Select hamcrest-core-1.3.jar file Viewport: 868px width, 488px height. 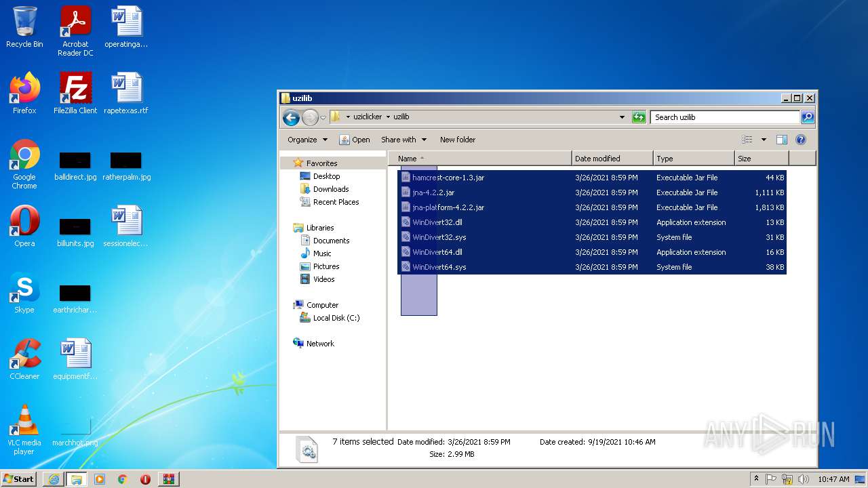pos(591,178)
